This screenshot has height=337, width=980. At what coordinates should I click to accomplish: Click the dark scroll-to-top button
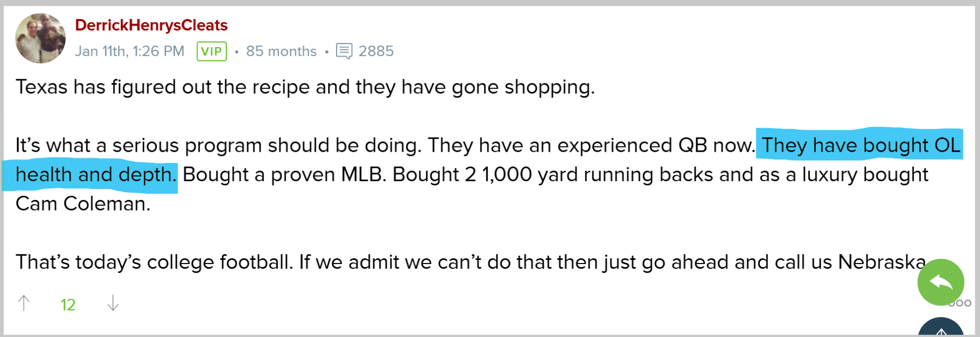[941, 329]
